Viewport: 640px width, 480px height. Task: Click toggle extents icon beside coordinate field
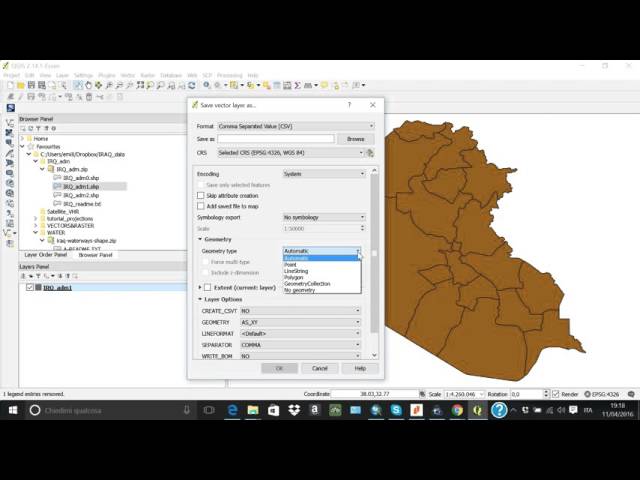click(x=422, y=394)
